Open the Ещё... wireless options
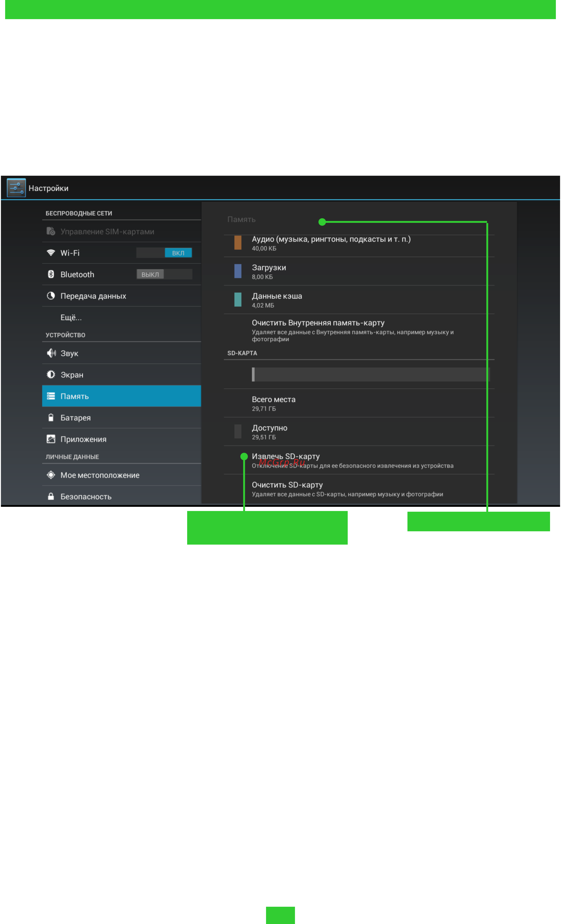The width and height of the screenshot is (561, 924). click(x=122, y=317)
